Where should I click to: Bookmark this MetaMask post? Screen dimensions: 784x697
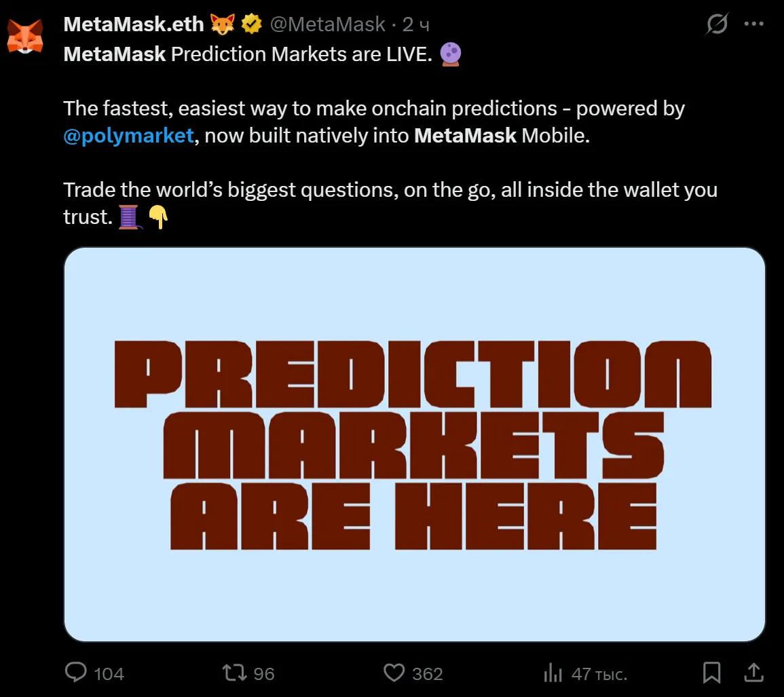(x=711, y=673)
